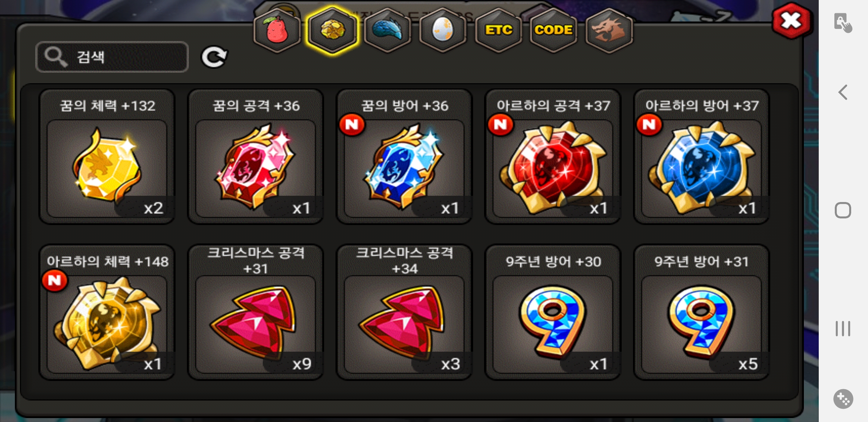Pick the 9주년 방어 +31 gem
The image size is (868, 422).
tap(701, 312)
